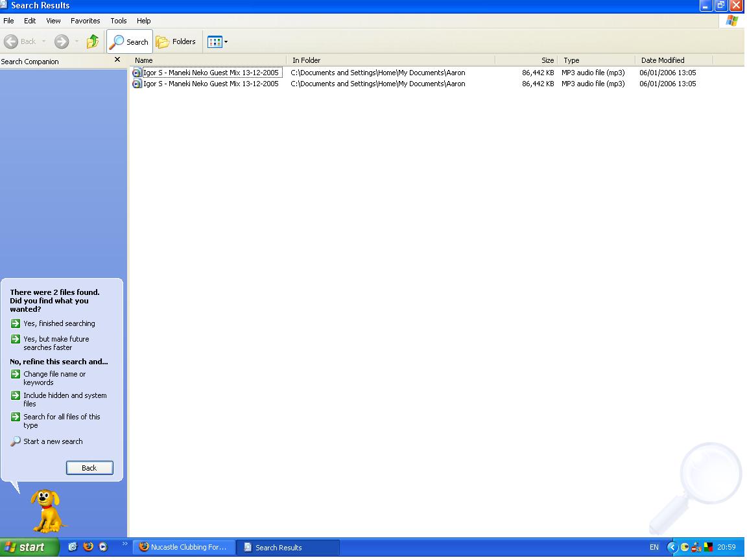
Task: Show hidden system tray icons arrow
Action: 672,547
